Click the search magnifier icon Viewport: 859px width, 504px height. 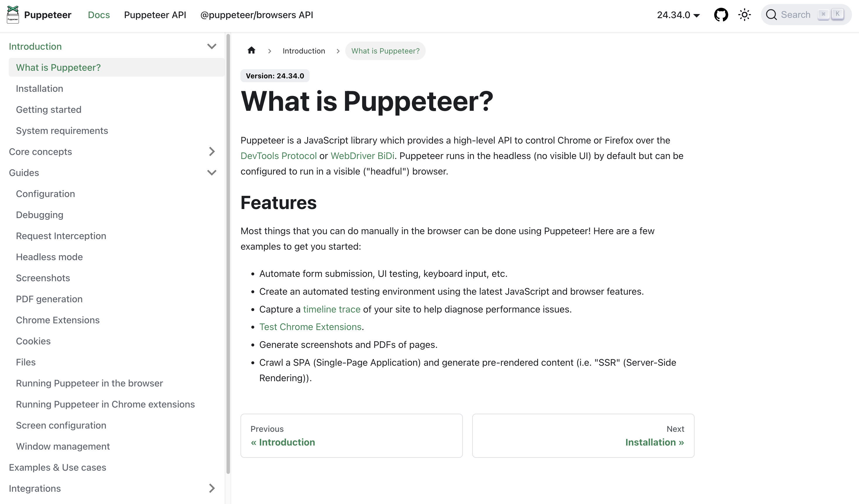click(x=772, y=14)
